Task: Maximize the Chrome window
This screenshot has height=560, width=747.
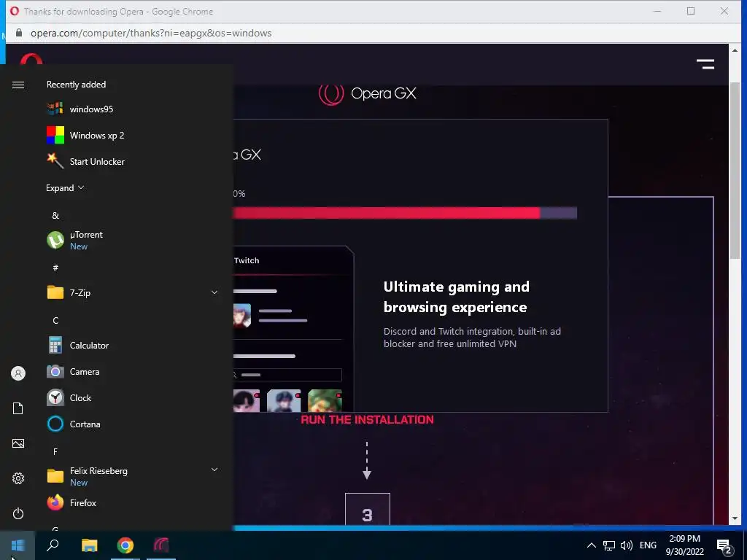Action: point(691,11)
